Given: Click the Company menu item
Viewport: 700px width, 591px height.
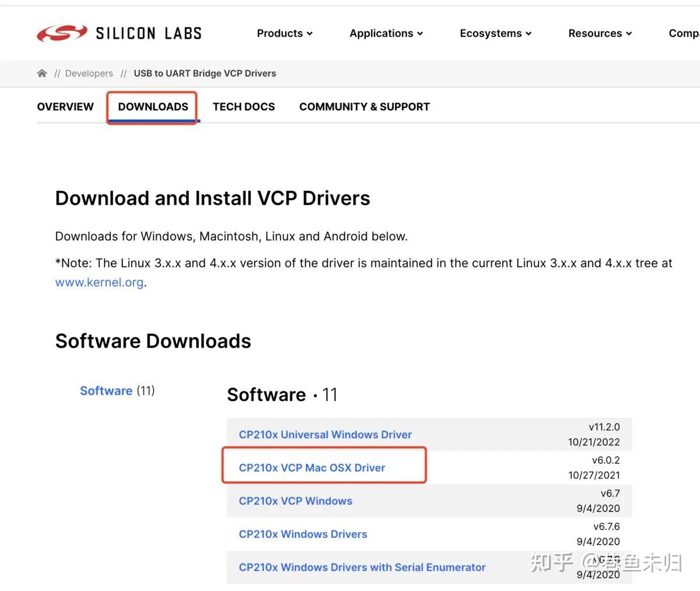Looking at the screenshot, I should coord(684,33).
